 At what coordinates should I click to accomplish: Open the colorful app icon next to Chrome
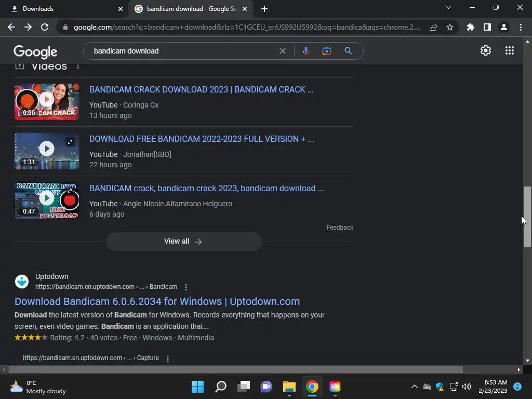point(335,387)
